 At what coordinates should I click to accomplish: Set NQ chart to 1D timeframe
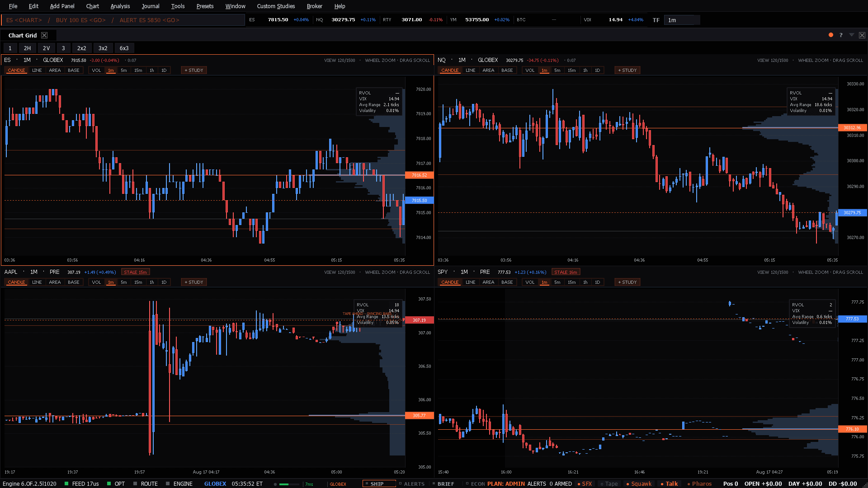[597, 70]
